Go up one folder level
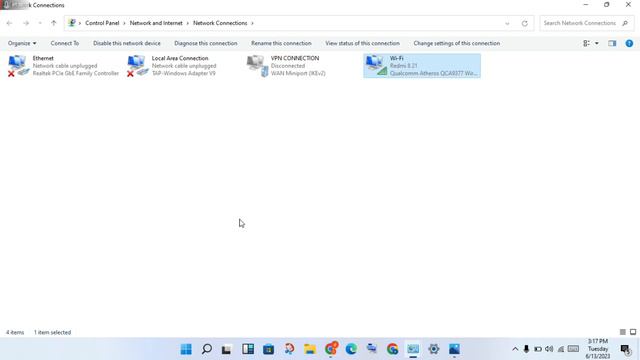640x360 pixels. [53, 23]
